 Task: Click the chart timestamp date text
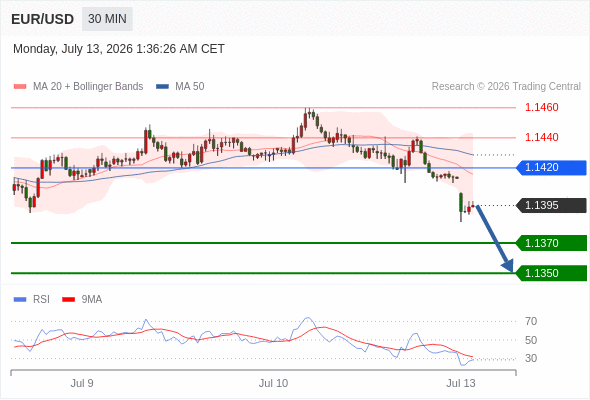(x=119, y=49)
